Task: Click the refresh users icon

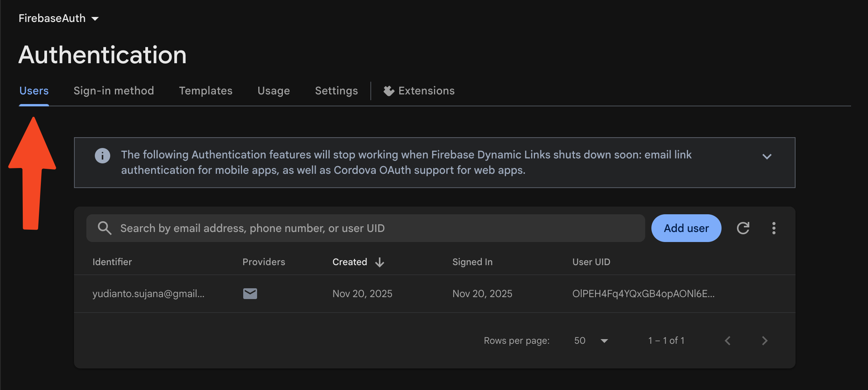Action: 743,228
